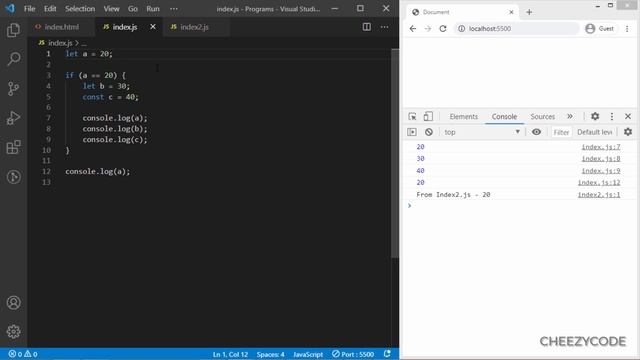Change indentation via Spaces: 4

(270, 354)
